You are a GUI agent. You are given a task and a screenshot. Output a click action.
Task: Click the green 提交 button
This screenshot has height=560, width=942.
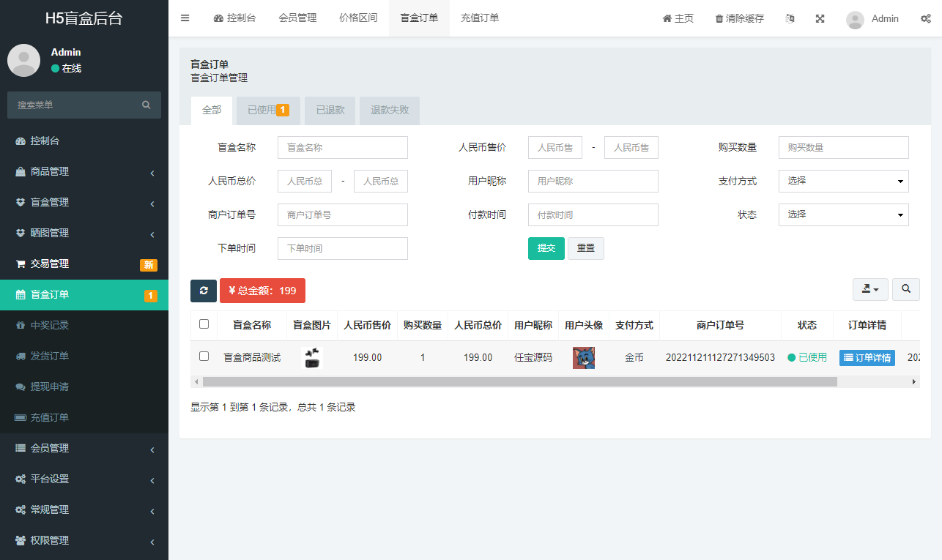click(546, 248)
